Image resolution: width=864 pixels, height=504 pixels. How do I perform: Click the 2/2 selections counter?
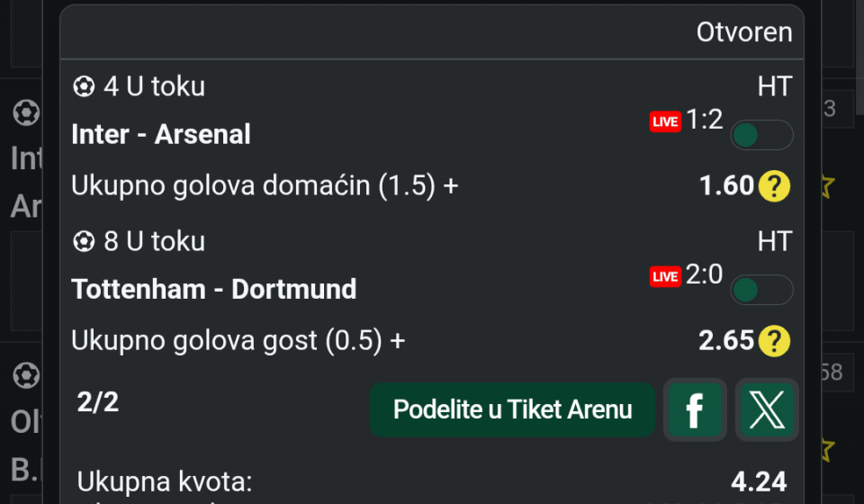[98, 402]
